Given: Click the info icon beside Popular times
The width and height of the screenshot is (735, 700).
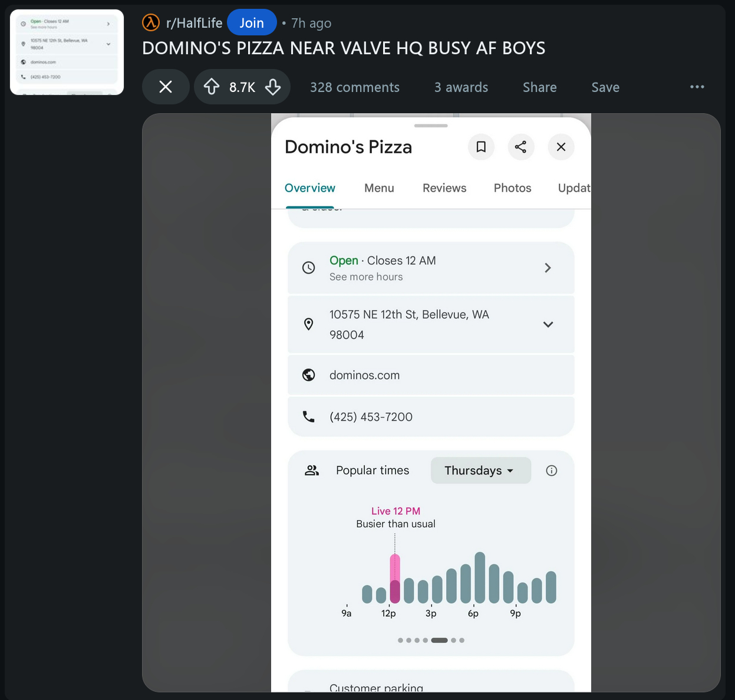Looking at the screenshot, I should pos(551,471).
